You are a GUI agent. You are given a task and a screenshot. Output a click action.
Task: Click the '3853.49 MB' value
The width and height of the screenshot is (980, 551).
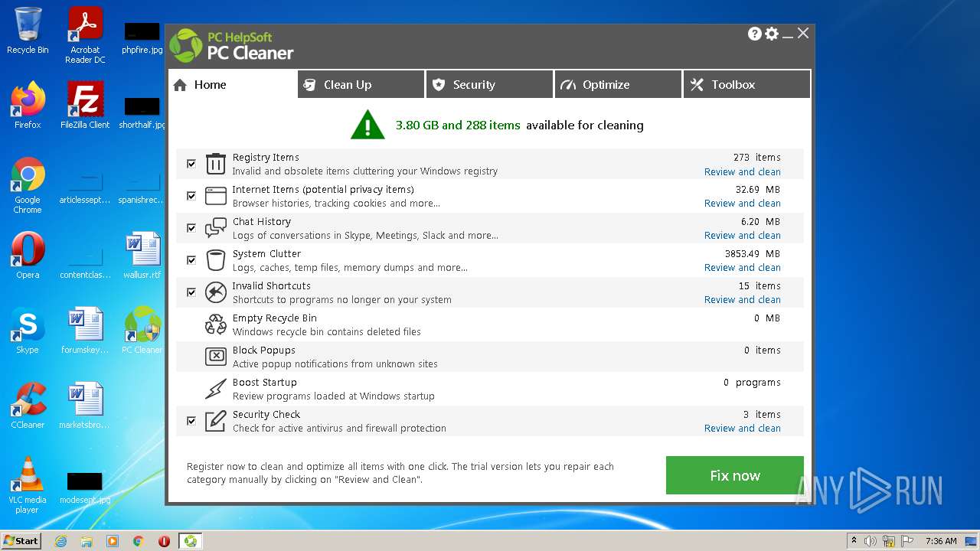click(x=753, y=254)
